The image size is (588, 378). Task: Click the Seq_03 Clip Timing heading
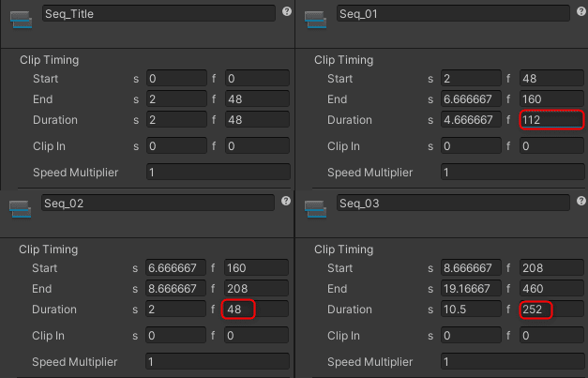tap(343, 249)
